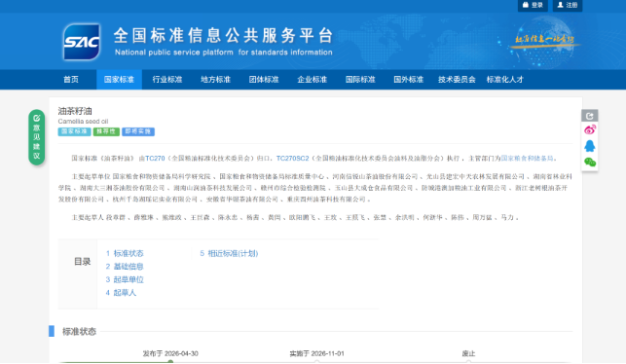This screenshot has width=626, height=364.
Task: Jump to 1 标准状态 section
Action: [x=125, y=253]
